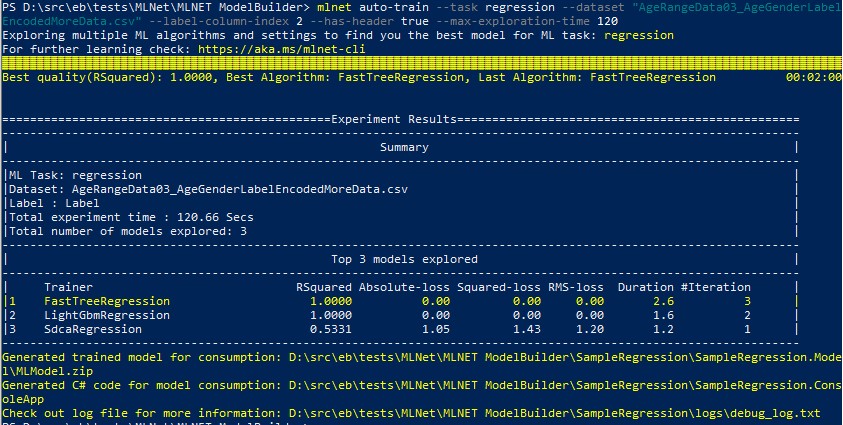Click the Dataset file name summary line
The height and width of the screenshot is (425, 843).
(x=209, y=189)
